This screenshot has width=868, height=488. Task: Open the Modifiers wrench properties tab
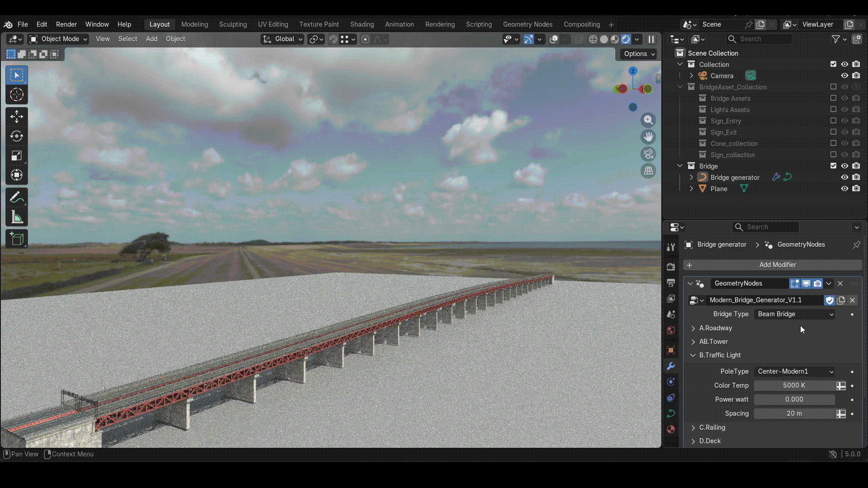(x=671, y=366)
